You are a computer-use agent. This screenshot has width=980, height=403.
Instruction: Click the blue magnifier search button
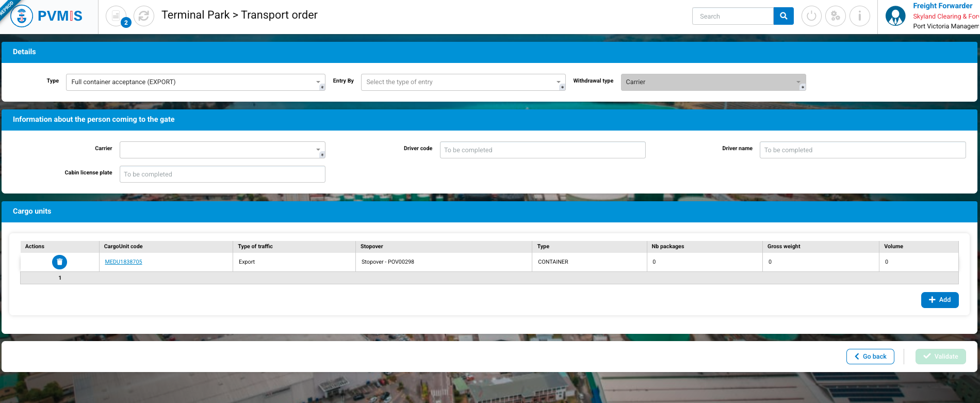[783, 16]
